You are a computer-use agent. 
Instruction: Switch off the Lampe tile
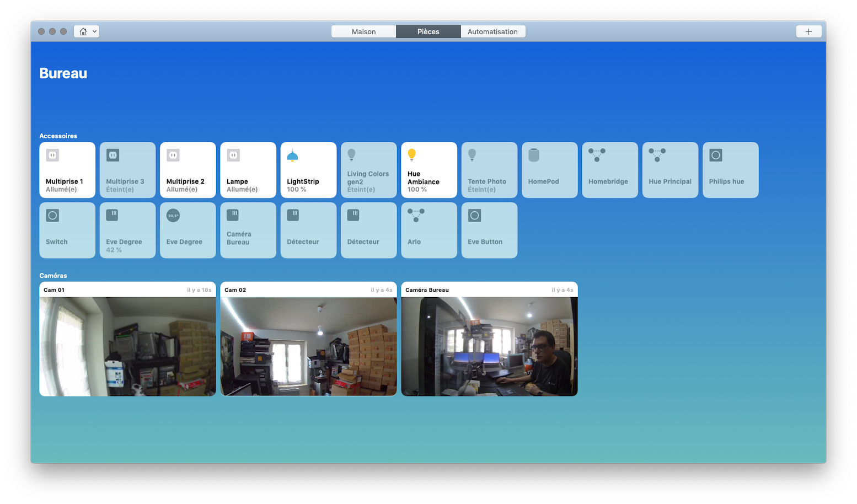(x=248, y=170)
